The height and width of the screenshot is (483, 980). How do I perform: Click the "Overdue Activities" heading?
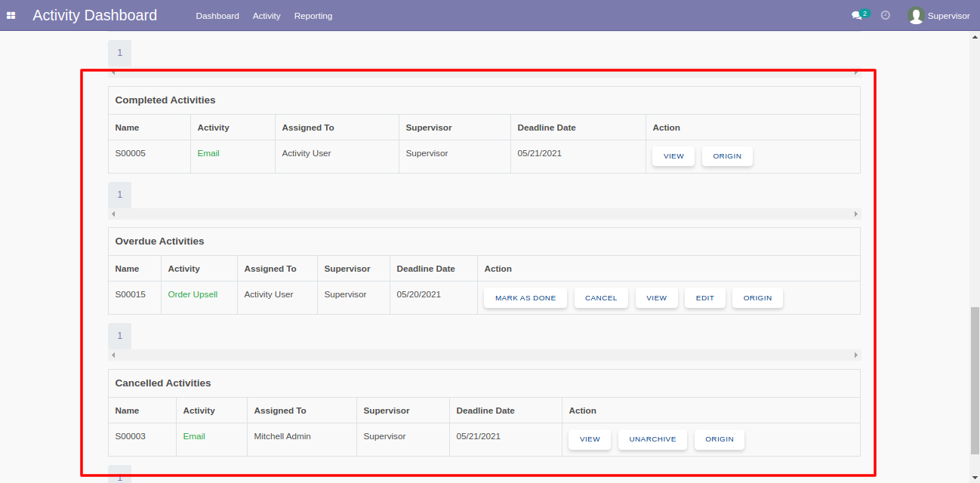tap(159, 241)
